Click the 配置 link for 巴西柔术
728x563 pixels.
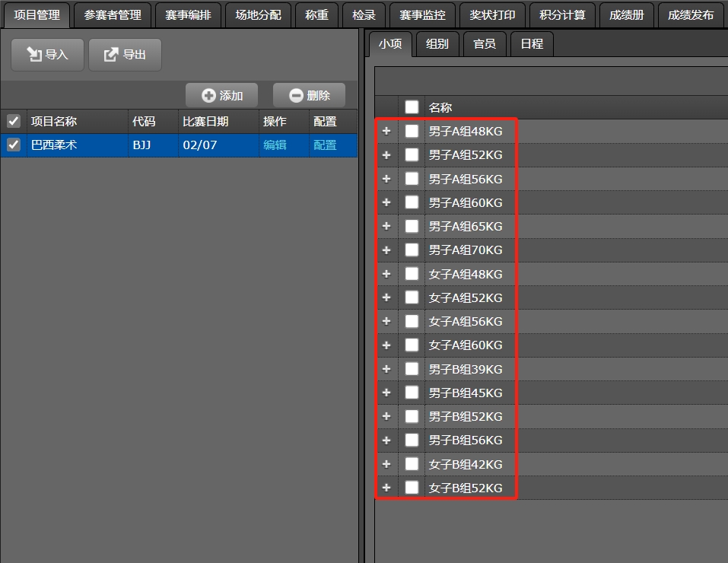[325, 145]
